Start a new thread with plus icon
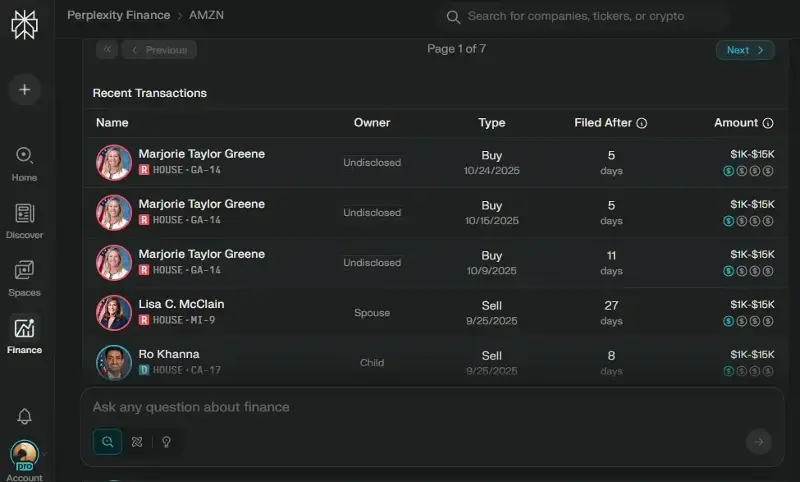This screenshot has height=482, width=800. pos(24,90)
